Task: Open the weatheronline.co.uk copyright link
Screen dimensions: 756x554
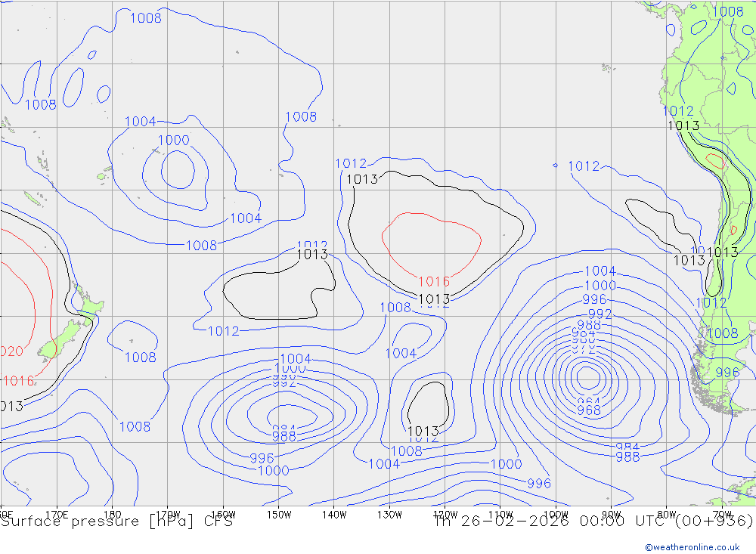Action: point(692,547)
